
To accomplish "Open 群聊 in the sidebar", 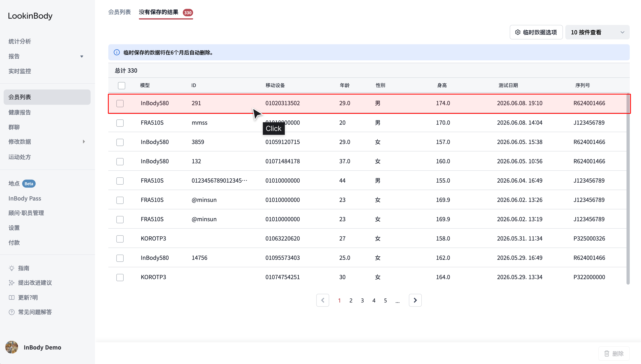I will pos(14,127).
